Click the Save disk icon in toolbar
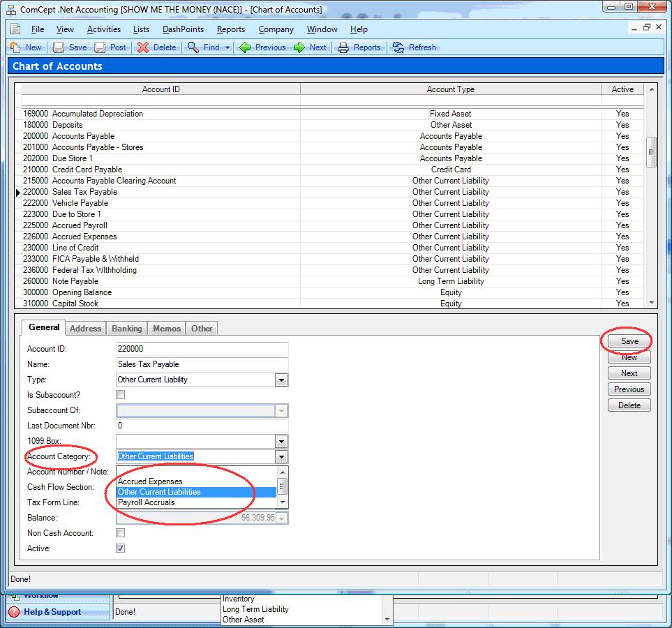This screenshot has height=628, width=672. [x=59, y=47]
